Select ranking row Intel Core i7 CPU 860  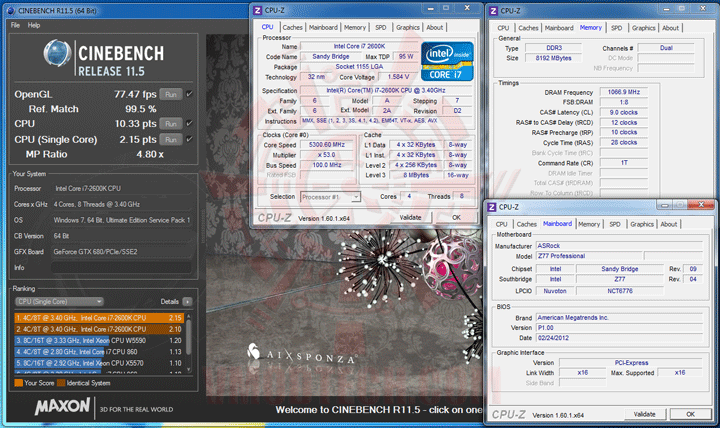tap(99, 352)
